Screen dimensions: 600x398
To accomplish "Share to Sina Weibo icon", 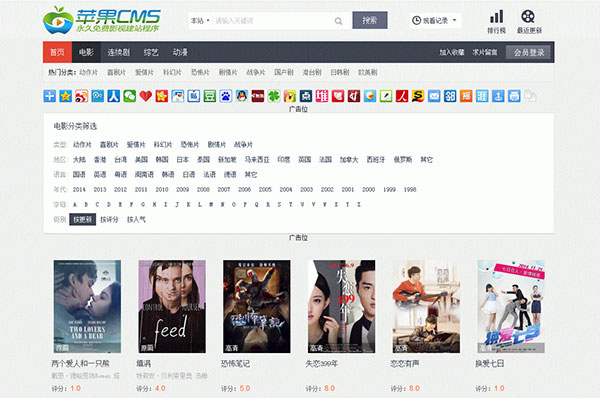I will (x=82, y=96).
